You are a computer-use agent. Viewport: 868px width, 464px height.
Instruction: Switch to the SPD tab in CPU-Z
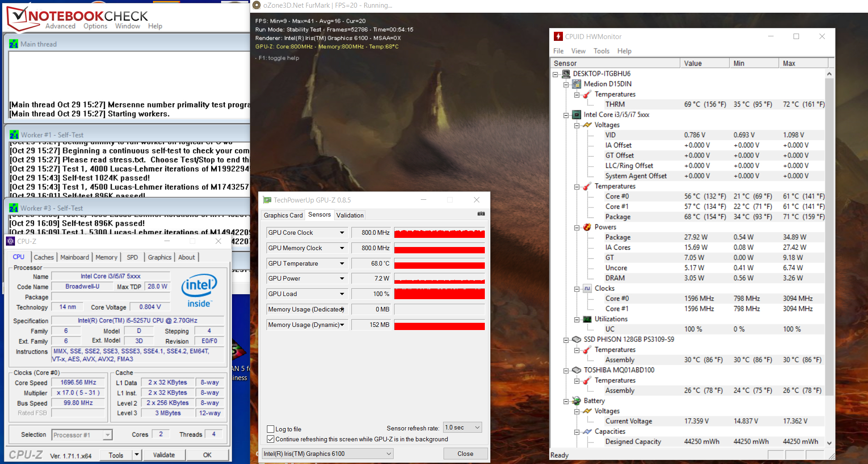(132, 257)
